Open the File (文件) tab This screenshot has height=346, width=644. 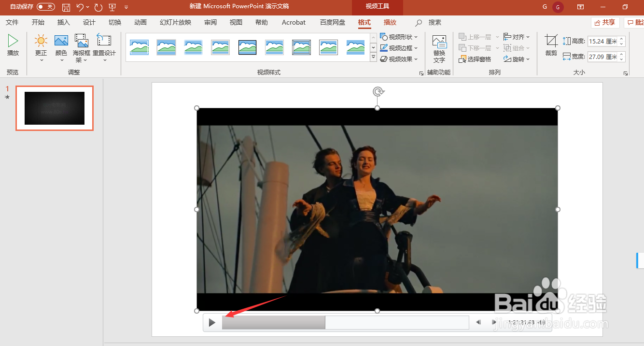[12, 22]
